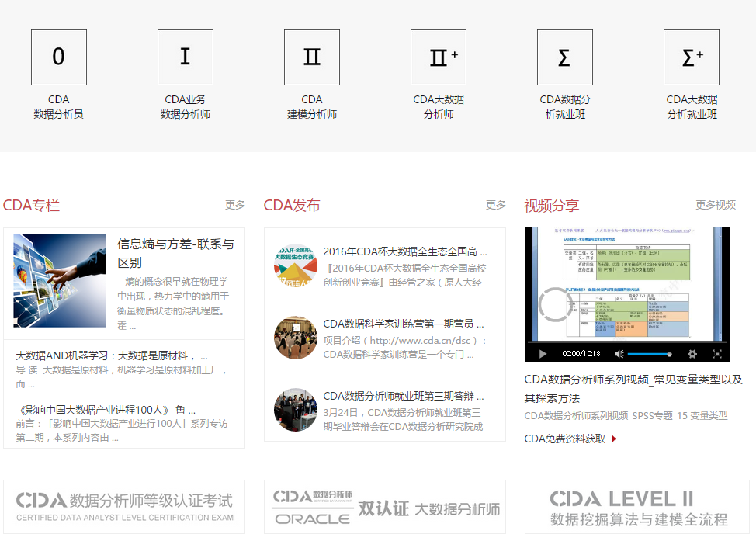This screenshot has width=756, height=541.
Task: Open 更多 link in CDA专栏 section
Action: (x=235, y=205)
